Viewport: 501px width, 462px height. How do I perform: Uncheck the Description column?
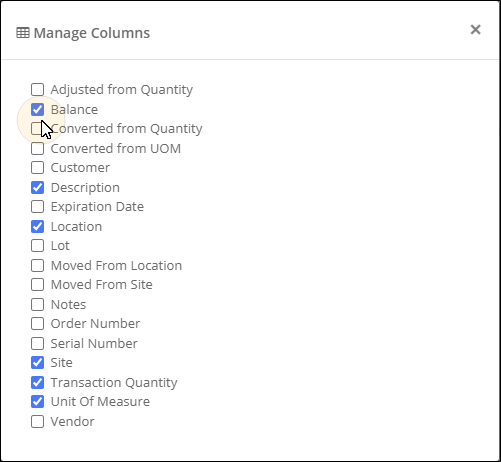pos(37,187)
